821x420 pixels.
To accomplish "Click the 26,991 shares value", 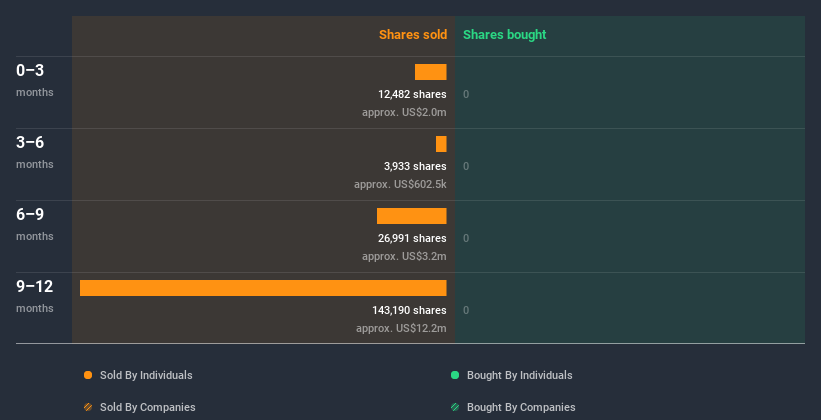I will [x=412, y=238].
